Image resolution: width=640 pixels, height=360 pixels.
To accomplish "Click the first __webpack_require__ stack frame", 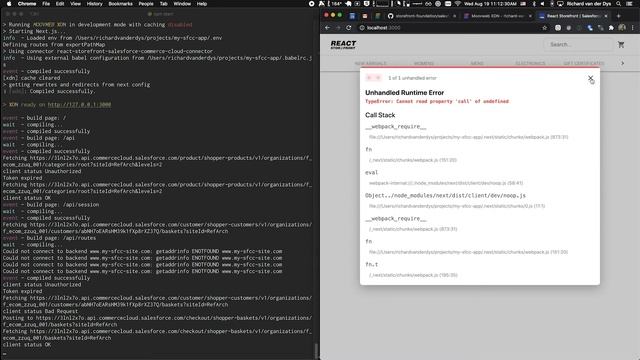I will pos(396,127).
